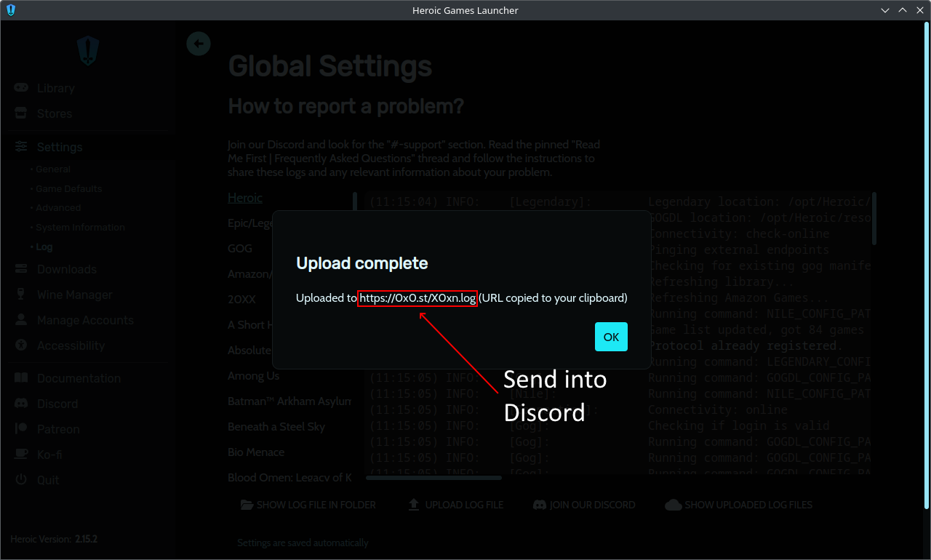Select Beneath a Steel Sky log
The height and width of the screenshot is (560, 931).
[x=276, y=427]
